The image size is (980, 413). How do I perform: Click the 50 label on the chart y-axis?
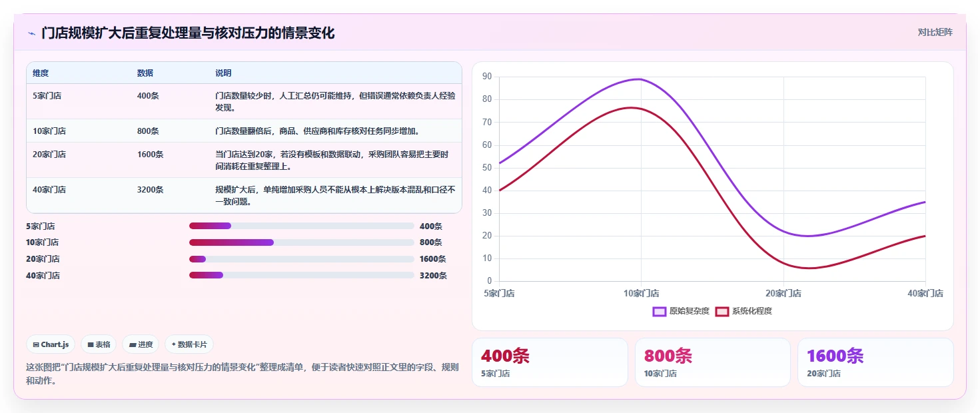click(x=487, y=168)
